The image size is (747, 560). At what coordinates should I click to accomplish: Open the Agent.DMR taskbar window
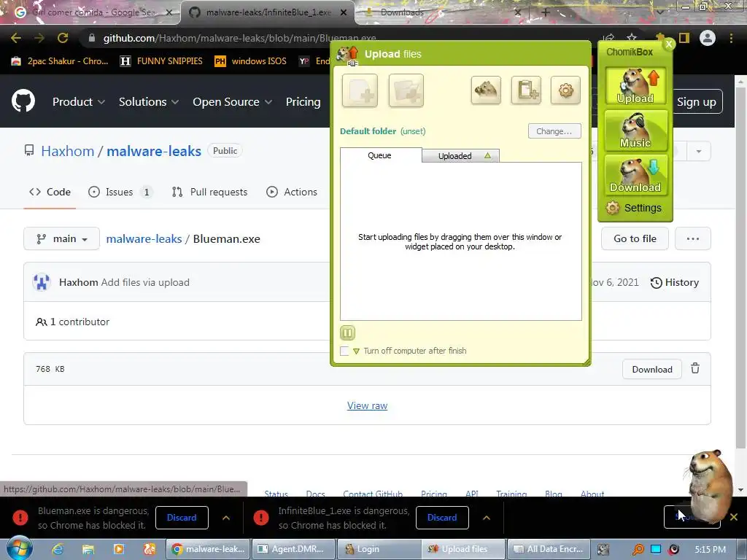[x=293, y=549]
